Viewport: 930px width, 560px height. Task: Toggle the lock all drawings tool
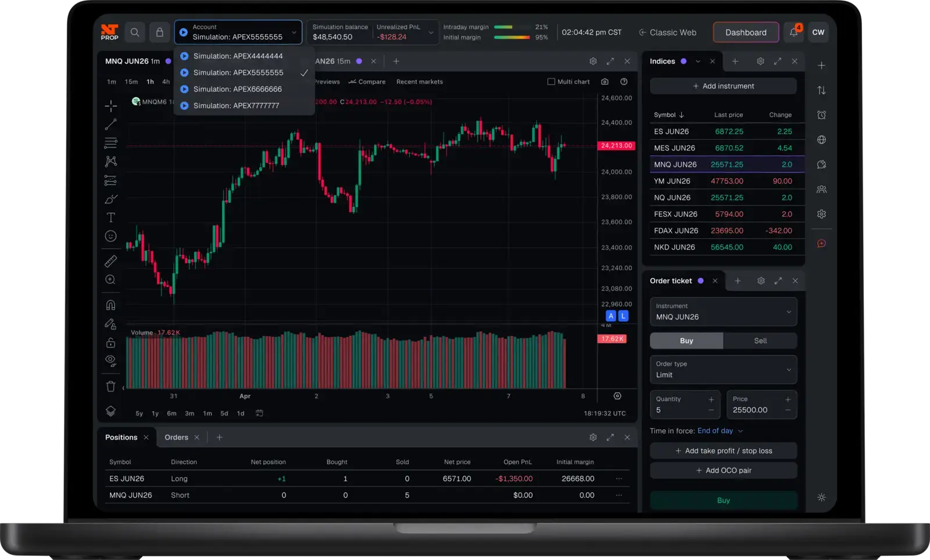[110, 343]
